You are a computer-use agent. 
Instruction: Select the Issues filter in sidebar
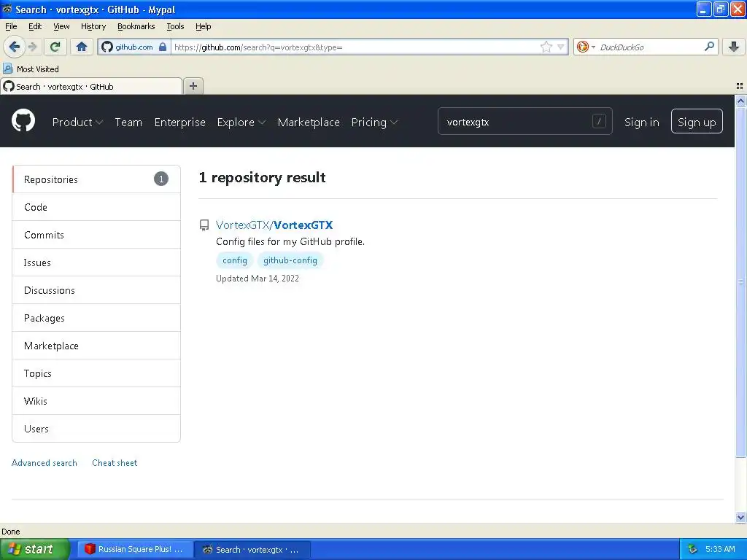click(x=96, y=262)
